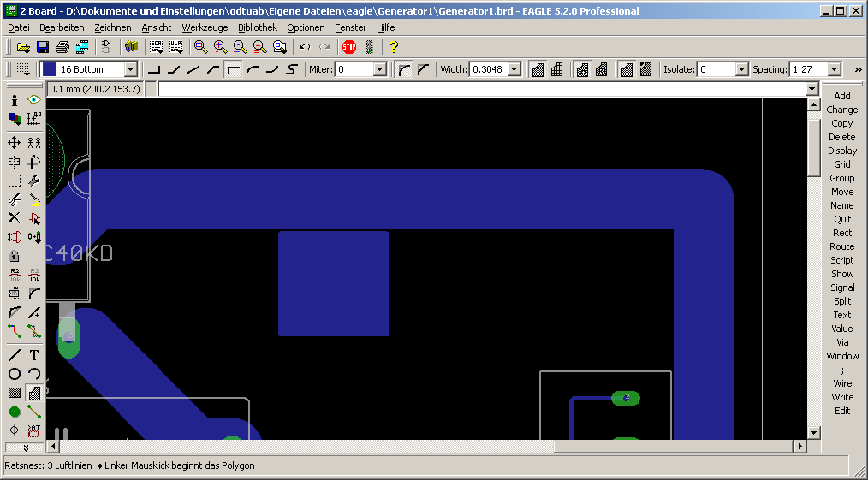868x480 pixels.
Task: Select the Arc drawing tool
Action: [x=33, y=374]
